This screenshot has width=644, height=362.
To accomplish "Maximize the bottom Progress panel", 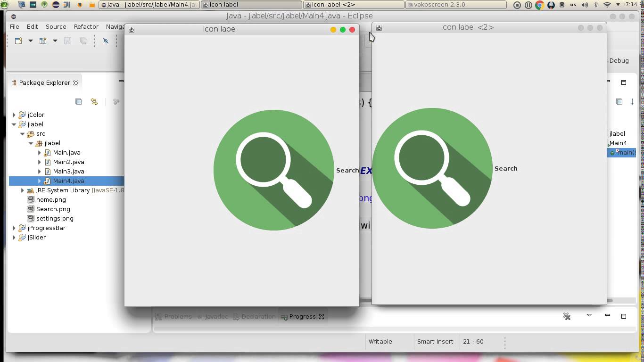I will coord(624,316).
